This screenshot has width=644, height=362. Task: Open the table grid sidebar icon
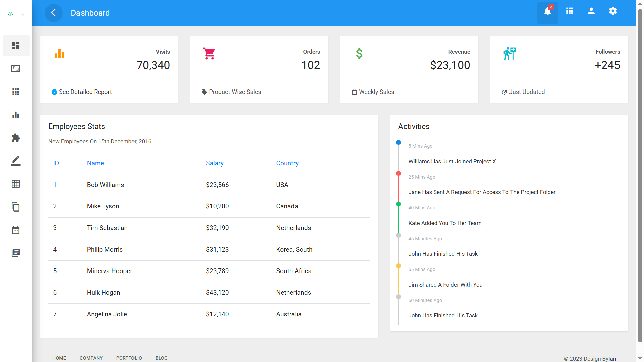pos(16,184)
